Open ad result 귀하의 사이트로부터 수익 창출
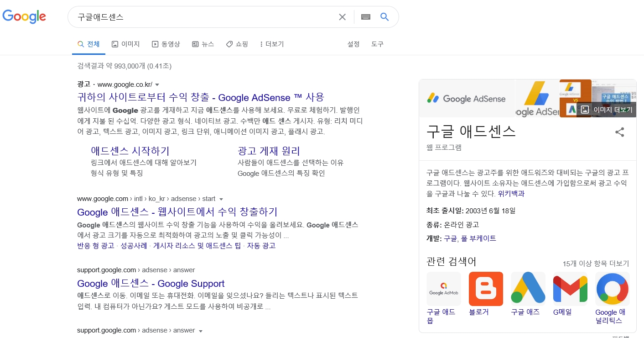 click(201, 97)
